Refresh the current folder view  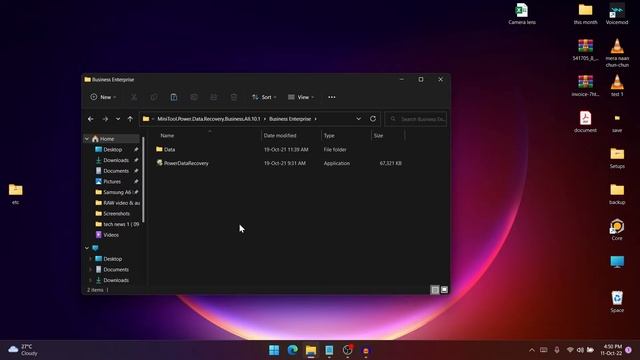click(x=373, y=119)
